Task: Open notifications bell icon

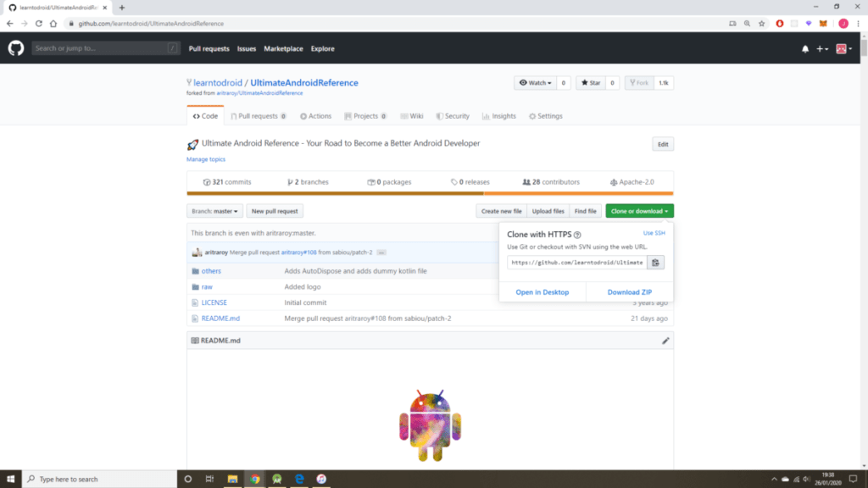Action: tap(804, 49)
